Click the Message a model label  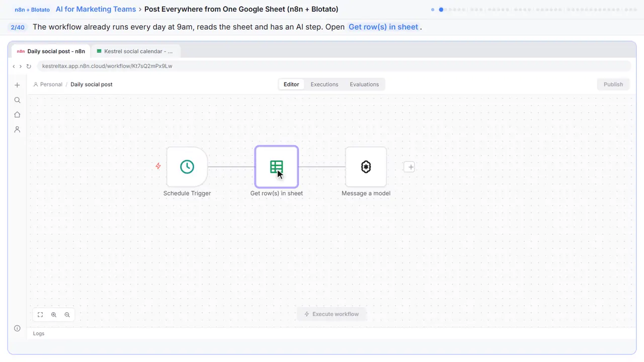pyautogui.click(x=366, y=193)
